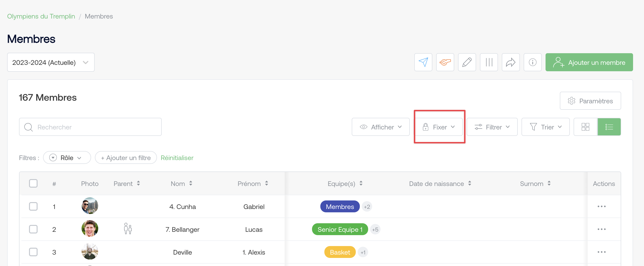This screenshot has height=266, width=644.
Task: Click the Membres breadcrumb item
Action: [x=99, y=16]
